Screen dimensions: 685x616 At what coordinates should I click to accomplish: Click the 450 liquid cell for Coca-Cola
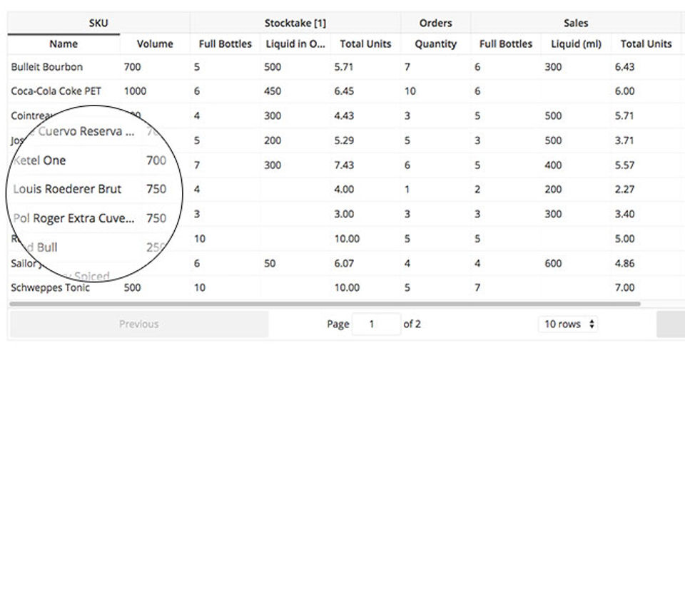(x=273, y=91)
